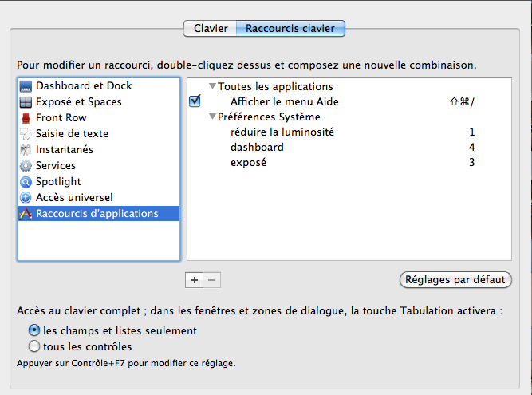Click shortcut value 4 for dashboard
Screen dimensions: 532x395
[x=472, y=147]
